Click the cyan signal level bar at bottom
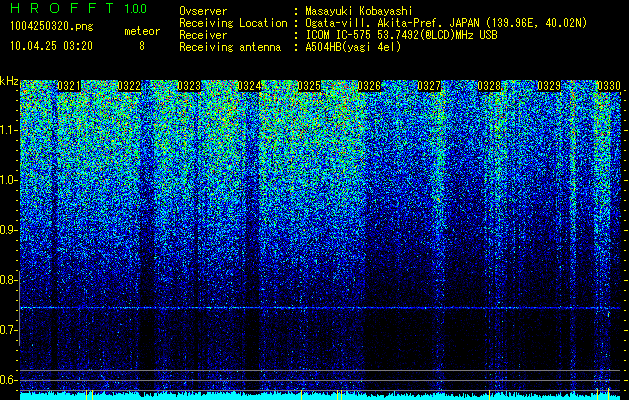629x400 pixels. coord(320,396)
